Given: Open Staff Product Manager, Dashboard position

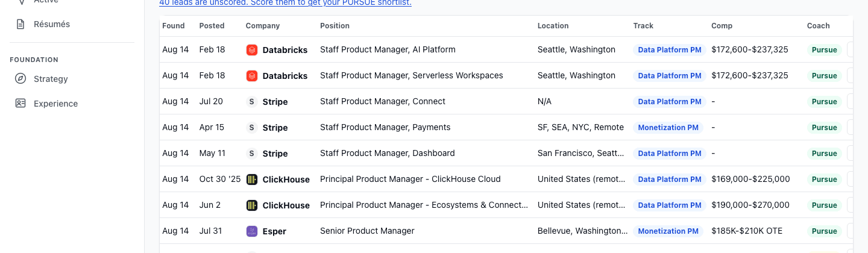Looking at the screenshot, I should click(x=388, y=153).
